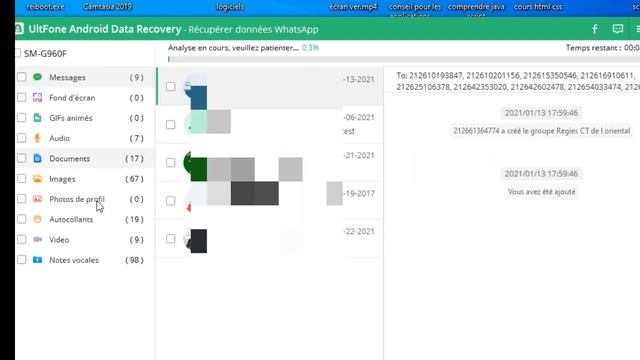The height and width of the screenshot is (360, 640).
Task: Open the Audio category
Action: [84, 138]
